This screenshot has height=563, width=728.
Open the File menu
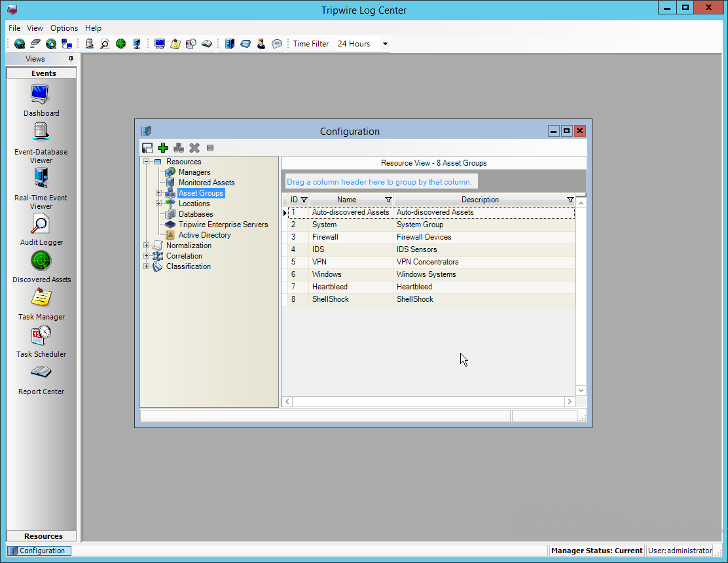click(14, 28)
